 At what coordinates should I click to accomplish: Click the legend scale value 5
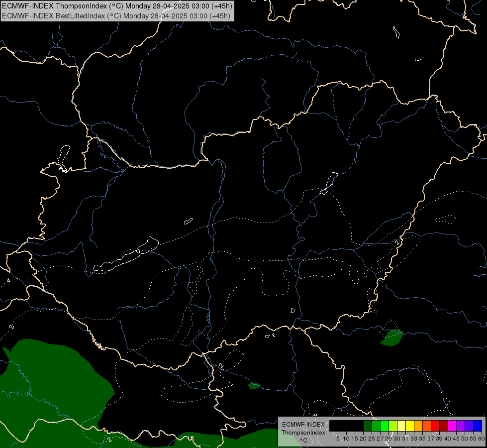[338, 439]
